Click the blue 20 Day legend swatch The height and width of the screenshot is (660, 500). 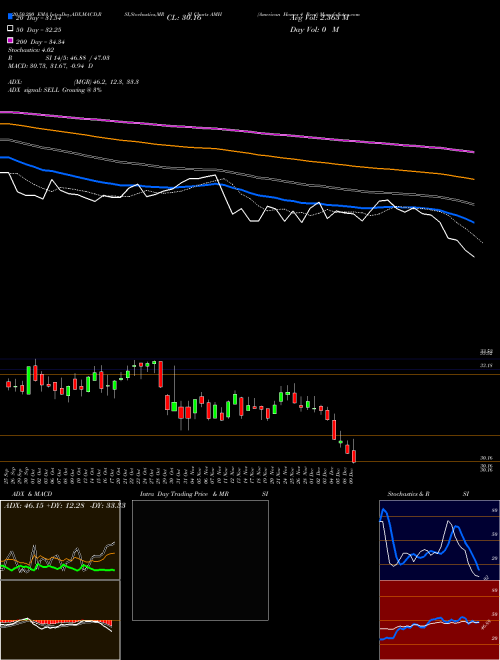(x=10, y=17)
